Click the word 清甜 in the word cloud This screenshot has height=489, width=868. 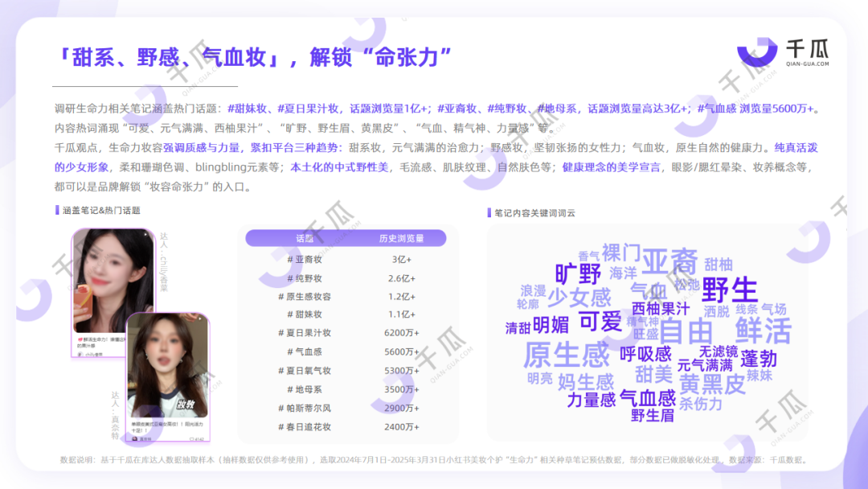(518, 328)
